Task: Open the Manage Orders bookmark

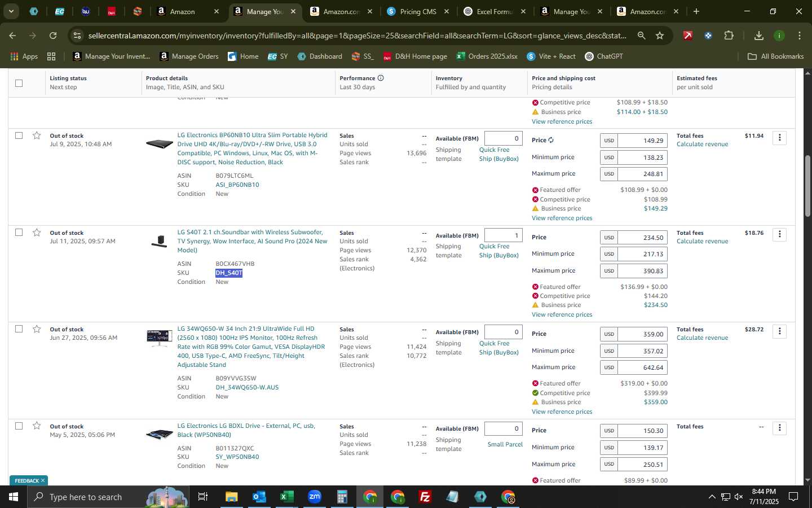Action: tap(189, 56)
